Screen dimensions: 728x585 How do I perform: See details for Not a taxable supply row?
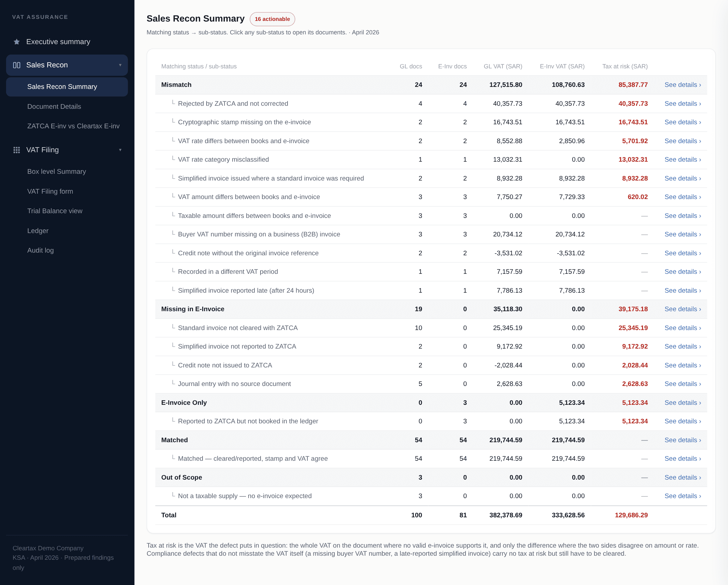pos(682,496)
